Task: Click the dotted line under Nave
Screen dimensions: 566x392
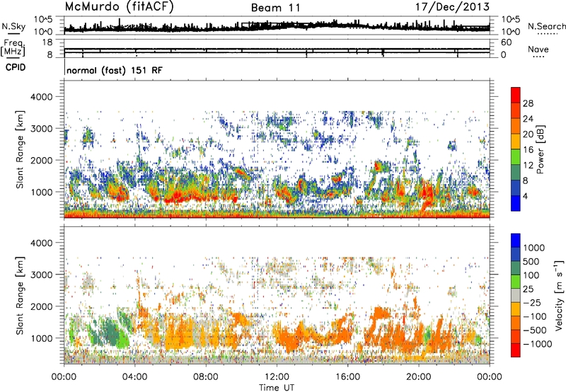Action: [x=538, y=57]
